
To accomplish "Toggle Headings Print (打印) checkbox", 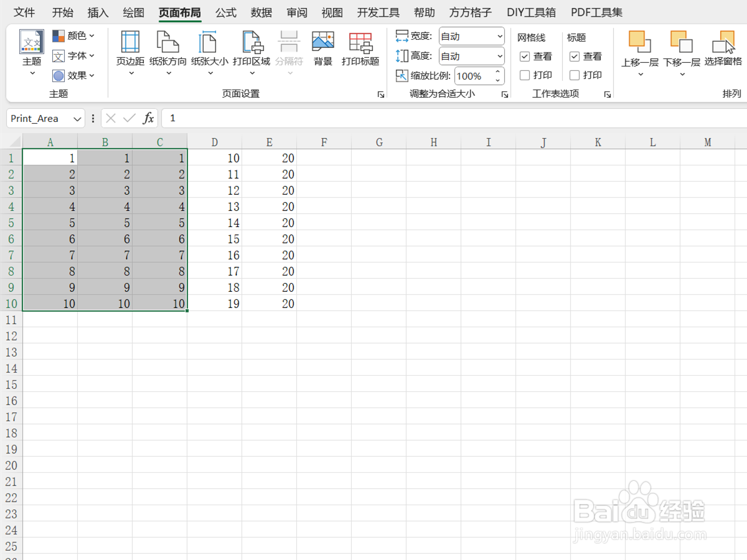I will [575, 75].
